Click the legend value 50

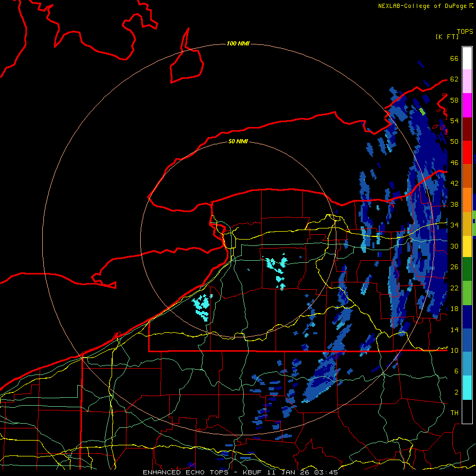pos(454,142)
